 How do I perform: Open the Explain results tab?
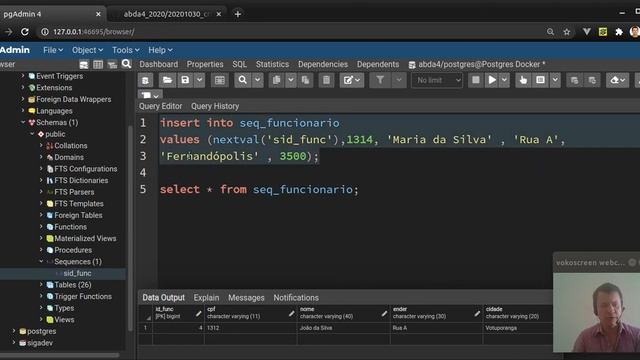pos(206,298)
